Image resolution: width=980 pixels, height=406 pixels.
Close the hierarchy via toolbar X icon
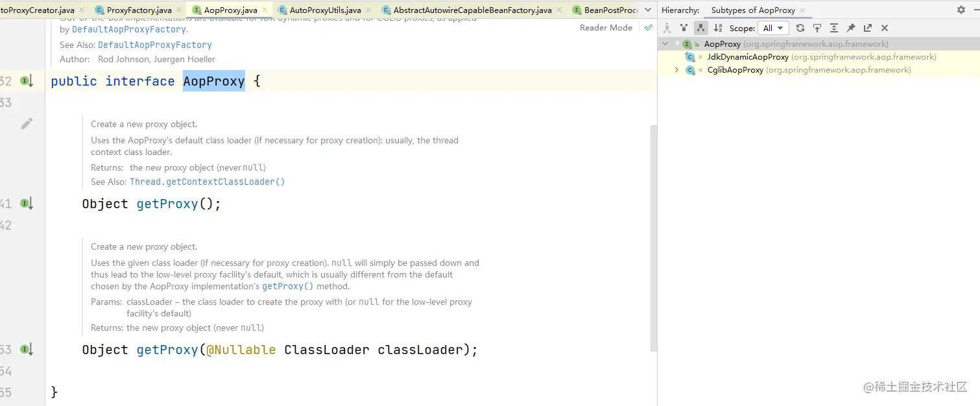pyautogui.click(x=885, y=28)
